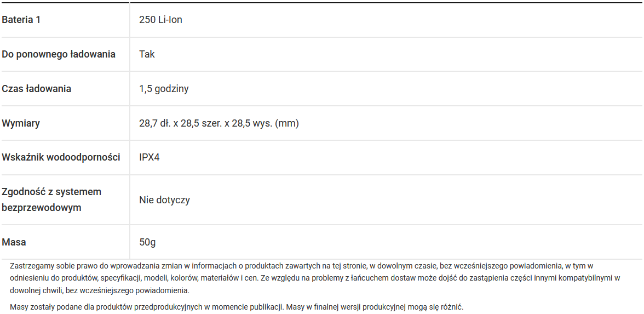Click the Bateria 1 row label

[x=21, y=20]
